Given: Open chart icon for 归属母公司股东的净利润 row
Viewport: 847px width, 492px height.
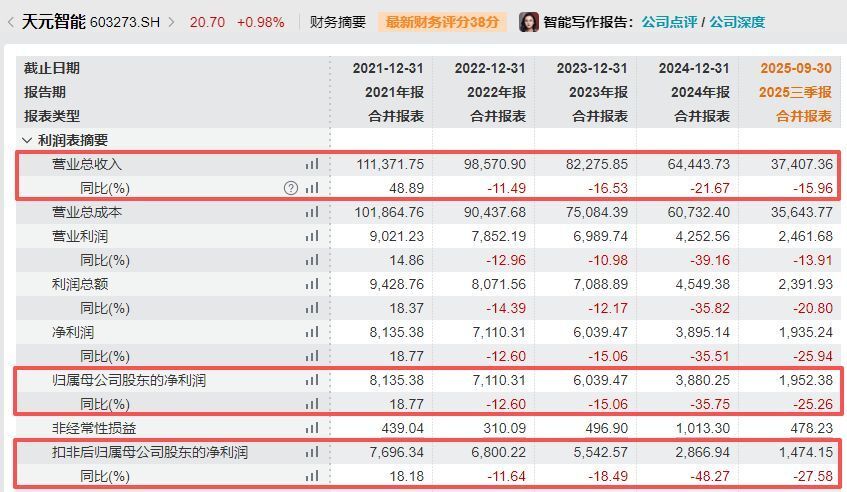Looking at the screenshot, I should [x=312, y=380].
